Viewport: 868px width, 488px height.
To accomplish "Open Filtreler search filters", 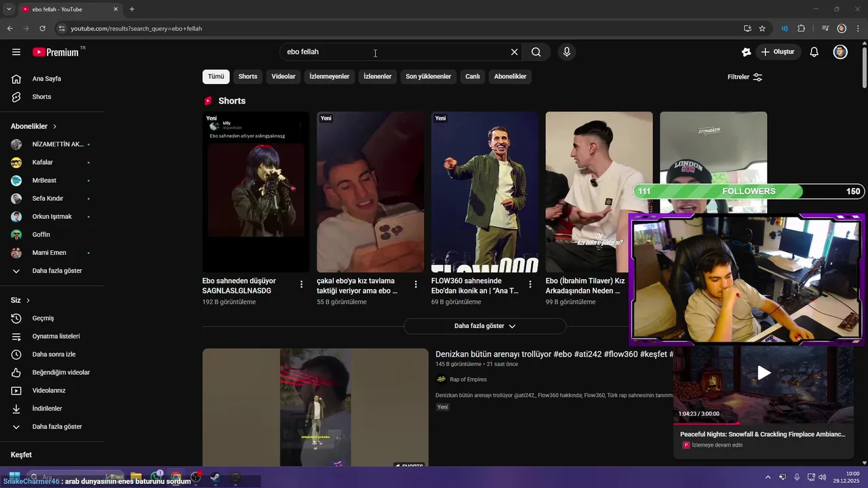I will 745,77.
